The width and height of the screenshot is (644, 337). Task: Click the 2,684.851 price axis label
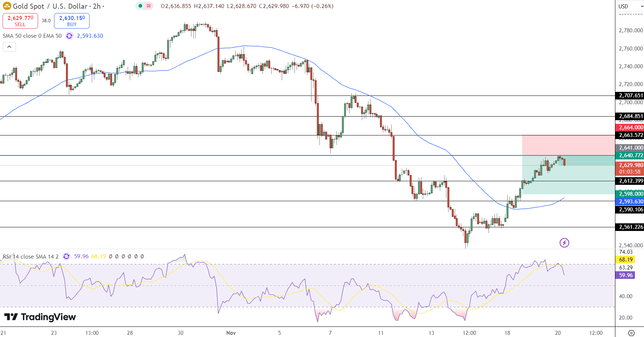tap(630, 116)
